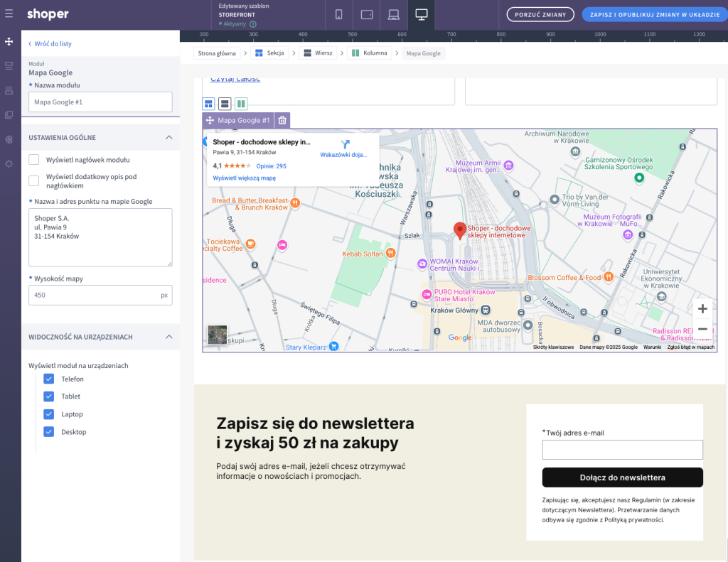Switch to desktop preview device icon
728x562 pixels.
pyautogui.click(x=422, y=14)
